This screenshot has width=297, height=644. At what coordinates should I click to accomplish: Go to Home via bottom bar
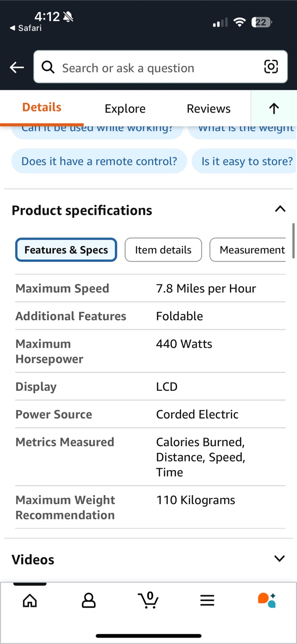(30, 601)
